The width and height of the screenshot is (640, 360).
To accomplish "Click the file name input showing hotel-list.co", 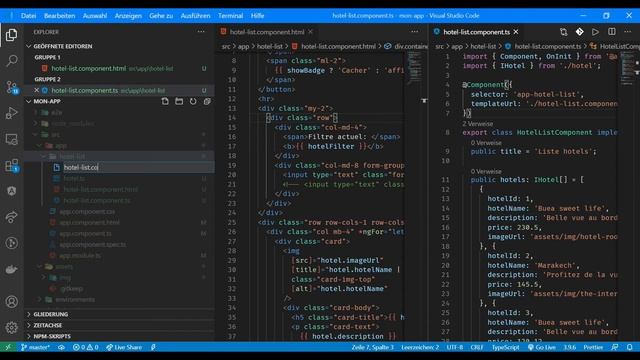I will (138, 167).
